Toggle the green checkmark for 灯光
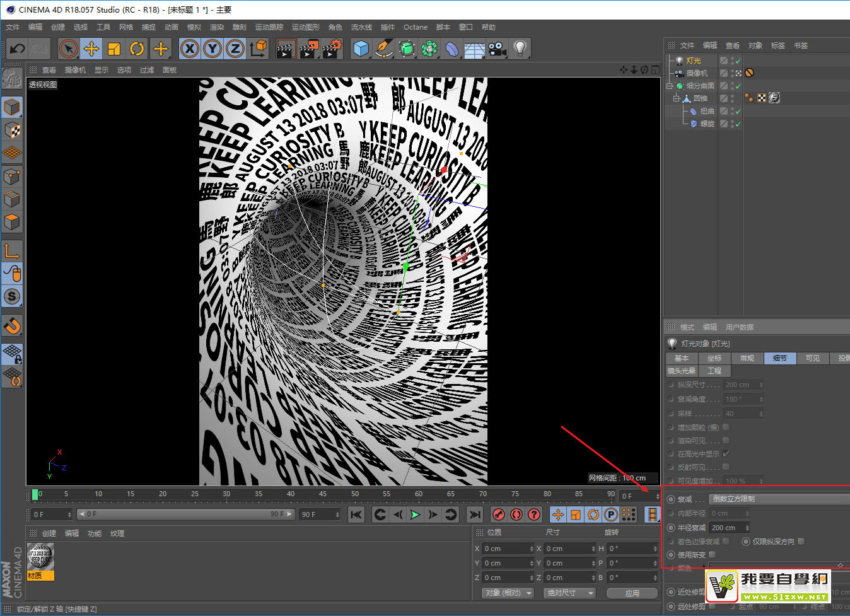Image resolution: width=850 pixels, height=616 pixels. click(x=738, y=61)
